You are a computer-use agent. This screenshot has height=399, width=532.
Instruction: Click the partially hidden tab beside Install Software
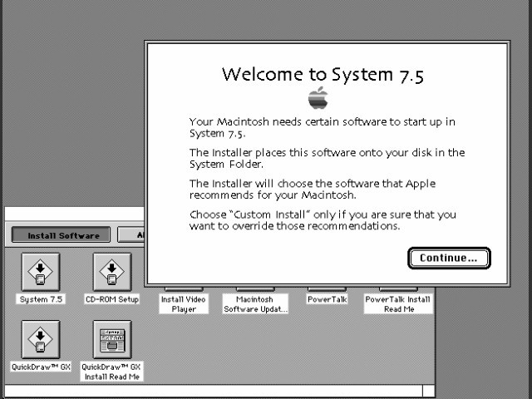(131, 234)
